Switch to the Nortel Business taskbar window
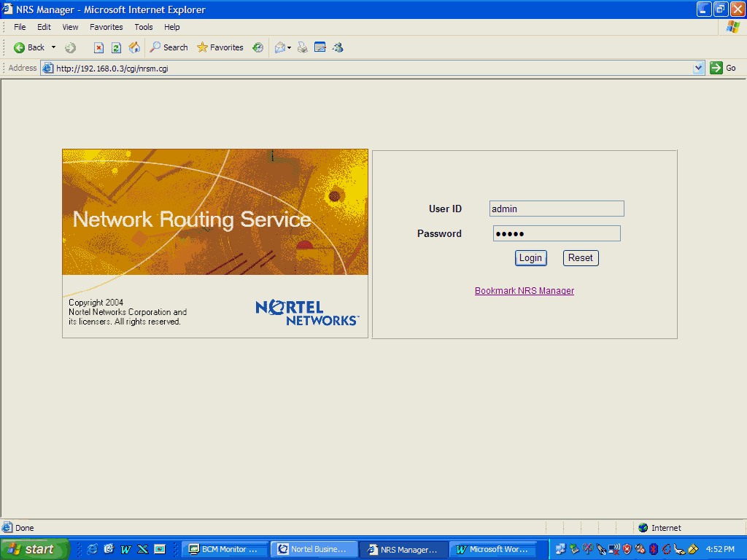The image size is (747, 560). [x=314, y=549]
